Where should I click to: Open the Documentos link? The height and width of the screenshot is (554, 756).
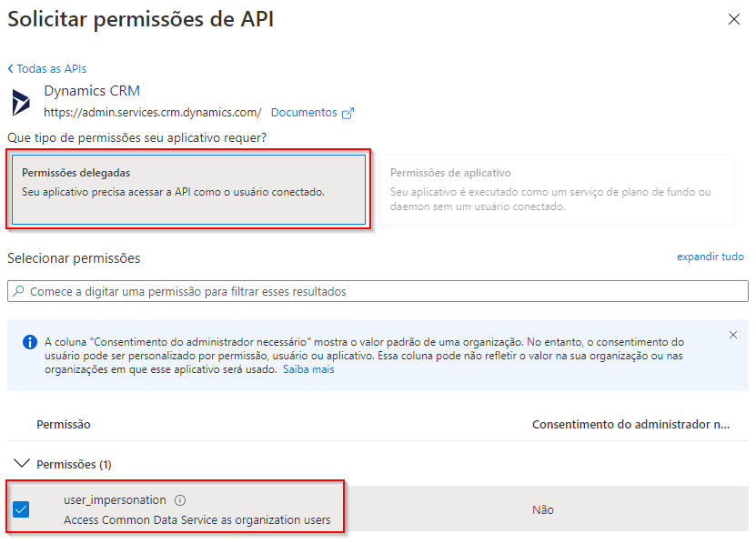click(304, 112)
